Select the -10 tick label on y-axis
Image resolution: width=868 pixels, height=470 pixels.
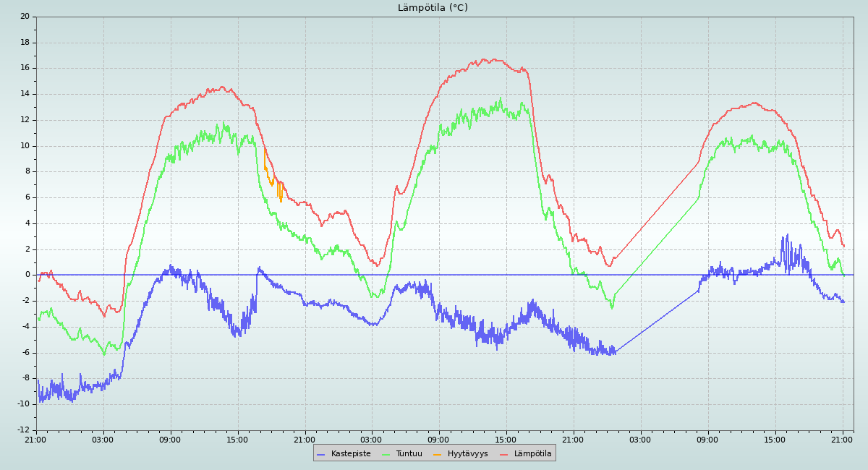[x=22, y=404]
